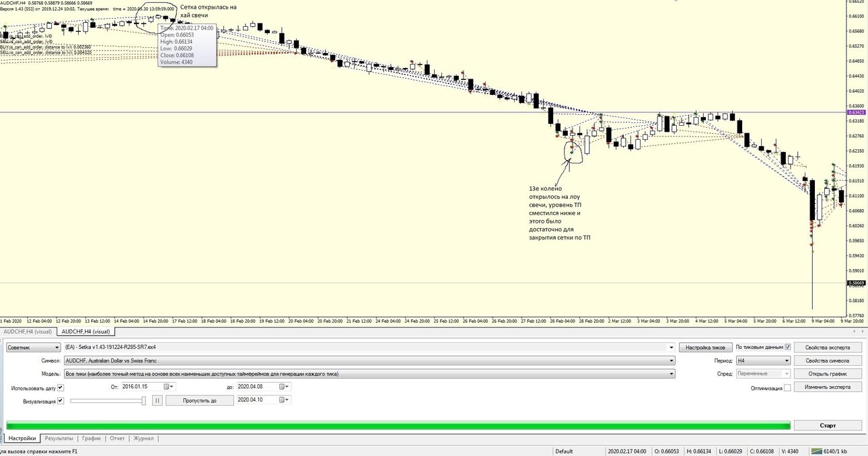Expand the Модель Все тики dropdown
Image resolution: width=868 pixels, height=456 pixels.
tap(369, 373)
